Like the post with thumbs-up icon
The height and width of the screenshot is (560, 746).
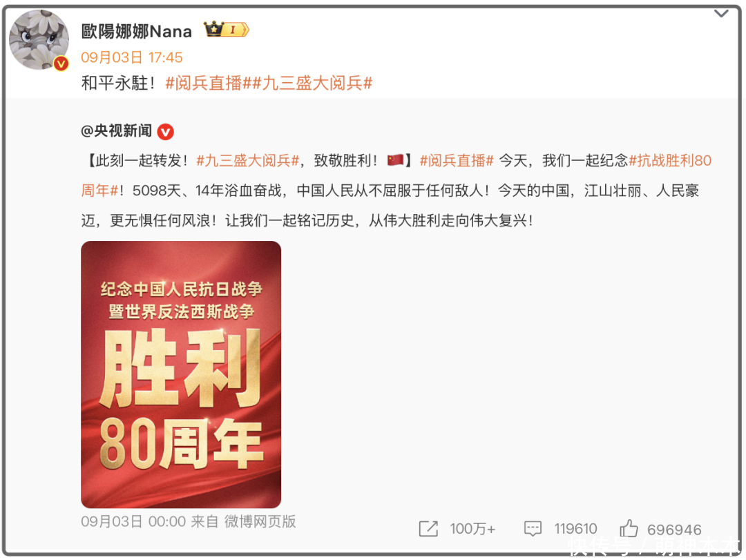(x=629, y=528)
